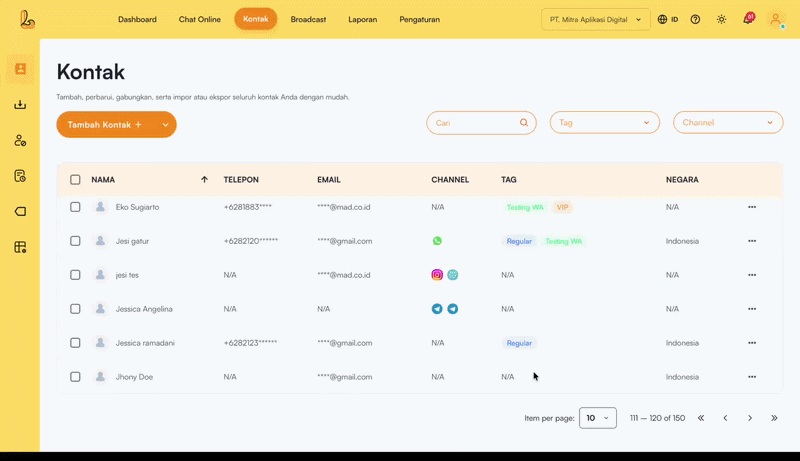
Task: Click the help question mark icon
Action: [x=695, y=19]
